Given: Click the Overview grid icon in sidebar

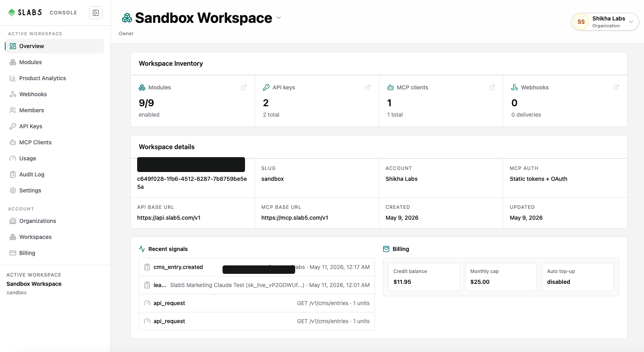Looking at the screenshot, I should pyautogui.click(x=13, y=46).
